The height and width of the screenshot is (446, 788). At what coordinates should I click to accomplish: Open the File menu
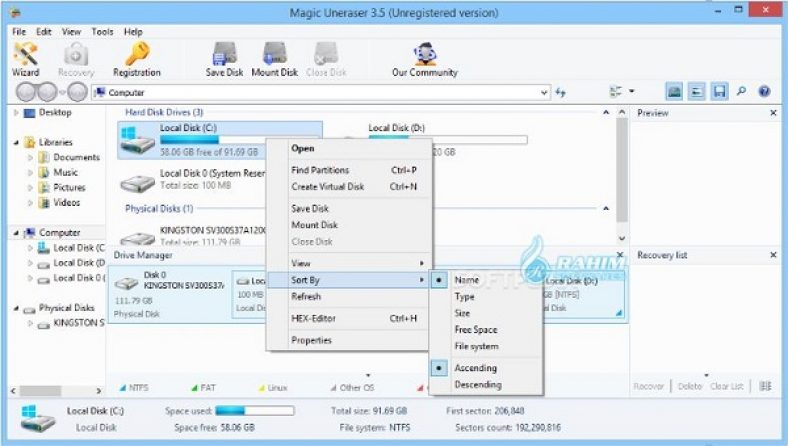click(x=19, y=32)
